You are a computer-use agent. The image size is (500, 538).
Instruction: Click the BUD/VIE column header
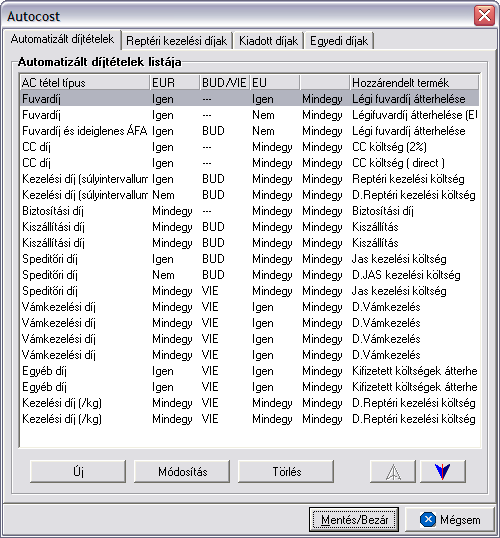(x=225, y=82)
